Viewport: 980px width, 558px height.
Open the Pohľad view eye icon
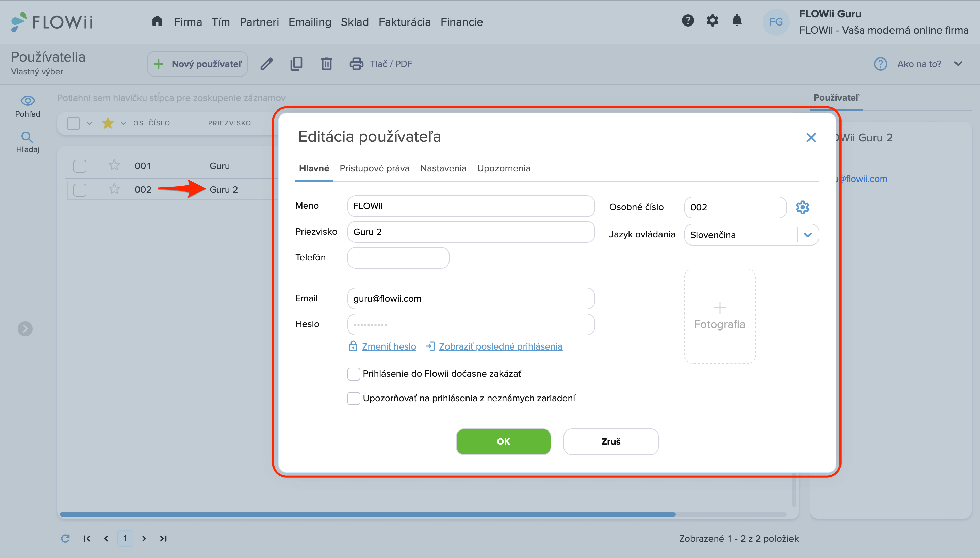[28, 101]
